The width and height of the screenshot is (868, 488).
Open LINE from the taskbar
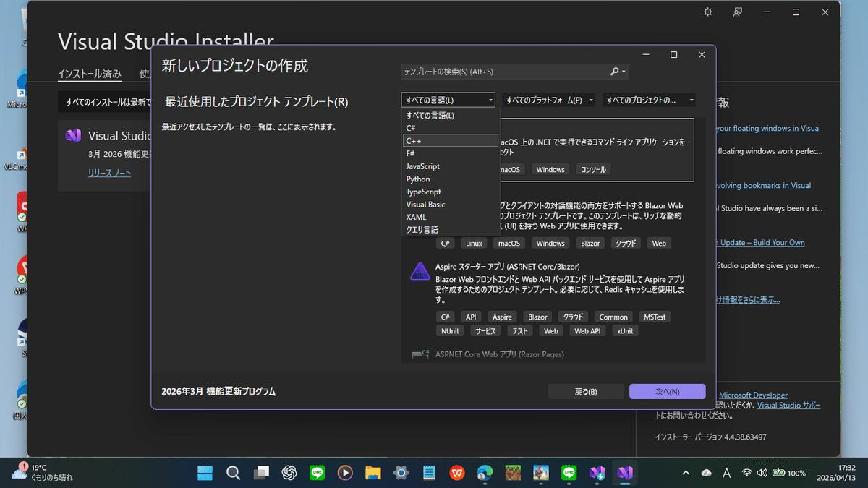[x=317, y=474]
